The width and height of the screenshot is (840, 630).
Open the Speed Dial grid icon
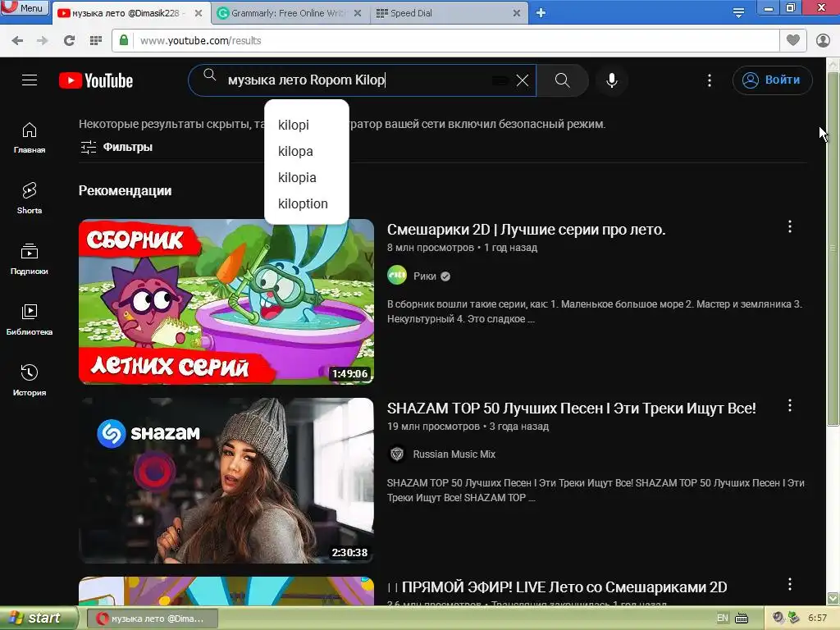(96, 41)
